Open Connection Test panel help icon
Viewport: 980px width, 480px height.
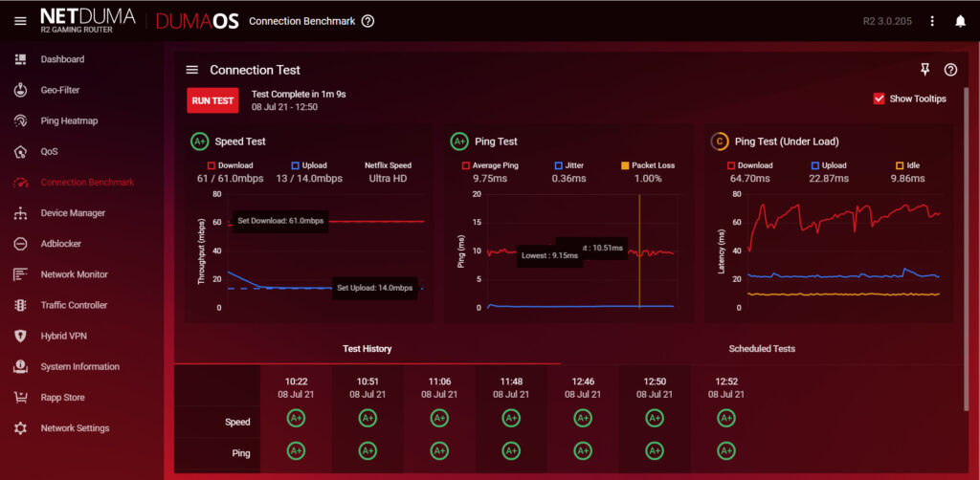[950, 70]
